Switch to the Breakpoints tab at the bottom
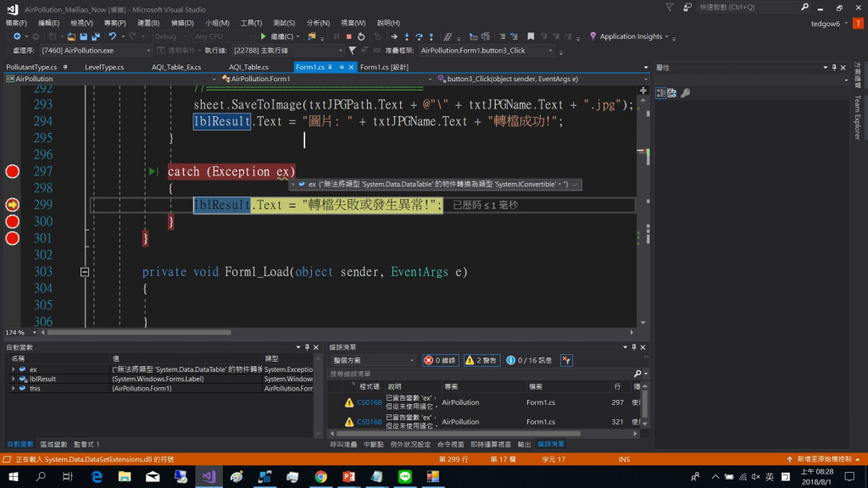Screen dimensions: 868x488 [374, 444]
